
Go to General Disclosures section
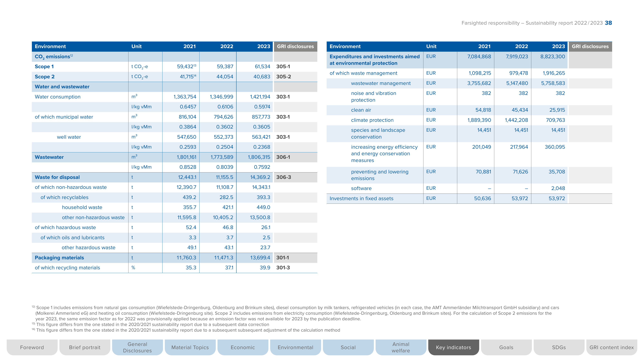(137, 347)
